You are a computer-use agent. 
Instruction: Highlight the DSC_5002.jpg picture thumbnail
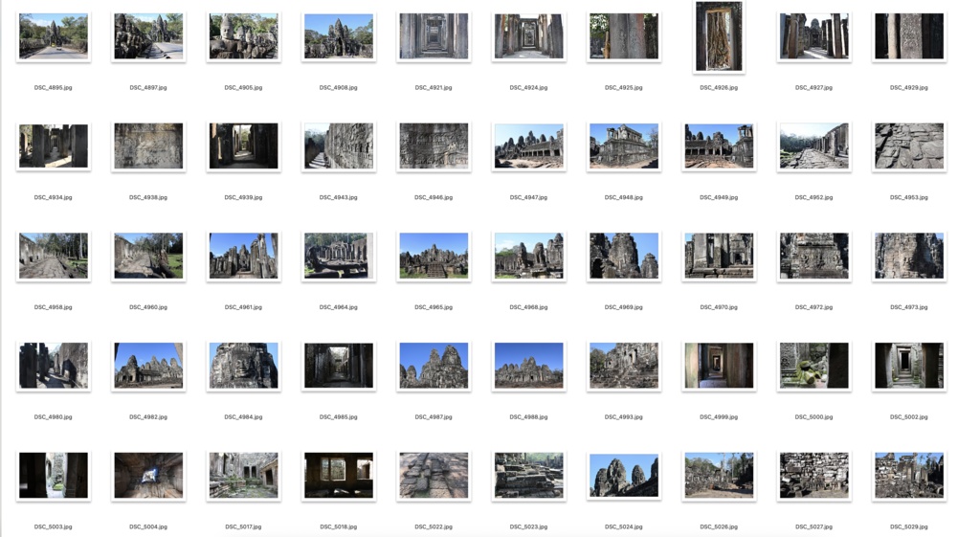909,365
